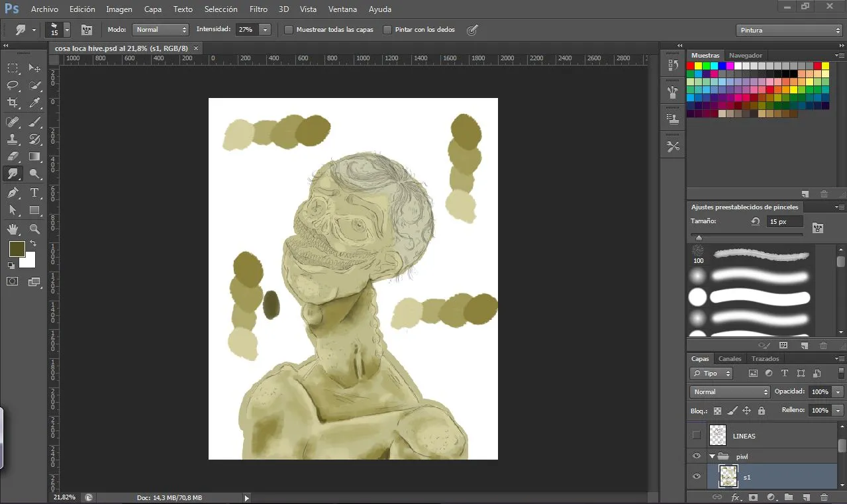
Task: Close the 'cosa loca hive.psd' document tab
Action: [196, 48]
